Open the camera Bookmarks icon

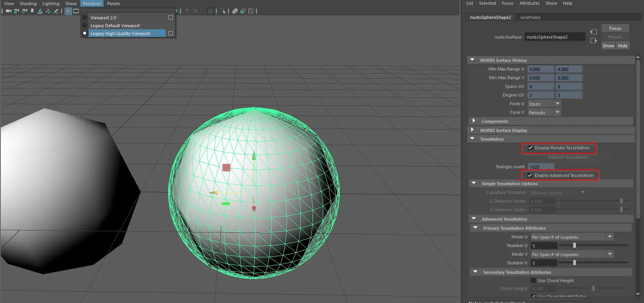(x=32, y=11)
